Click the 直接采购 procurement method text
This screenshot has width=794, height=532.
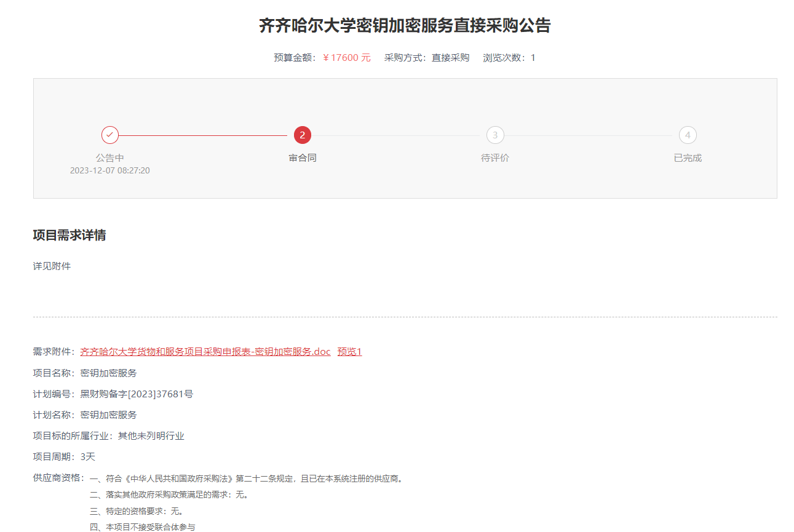pos(450,57)
